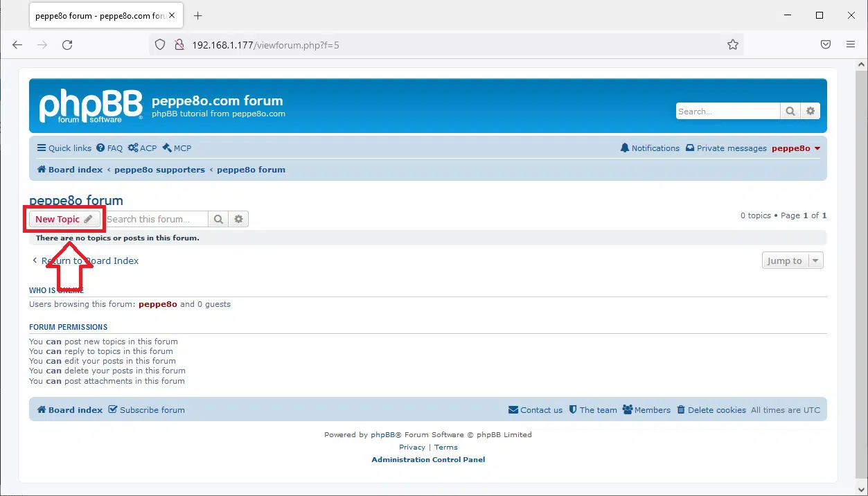This screenshot has width=868, height=496.
Task: Click the browser forward arrow
Action: (42, 44)
